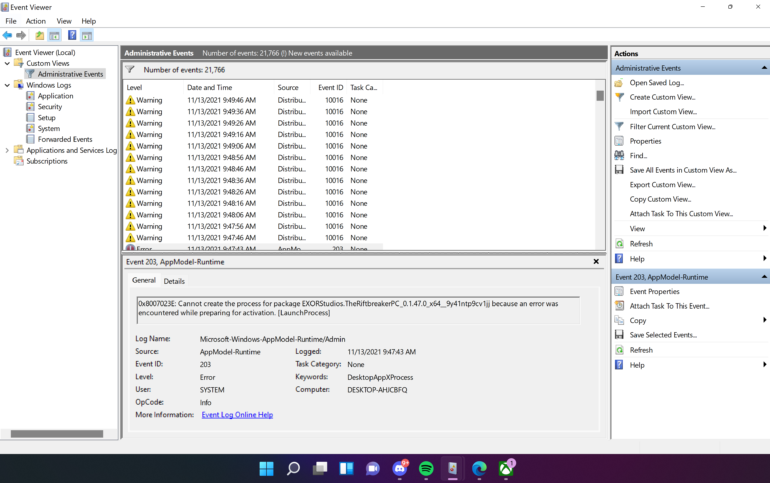Click the event list vertical scrollbar

[600, 170]
